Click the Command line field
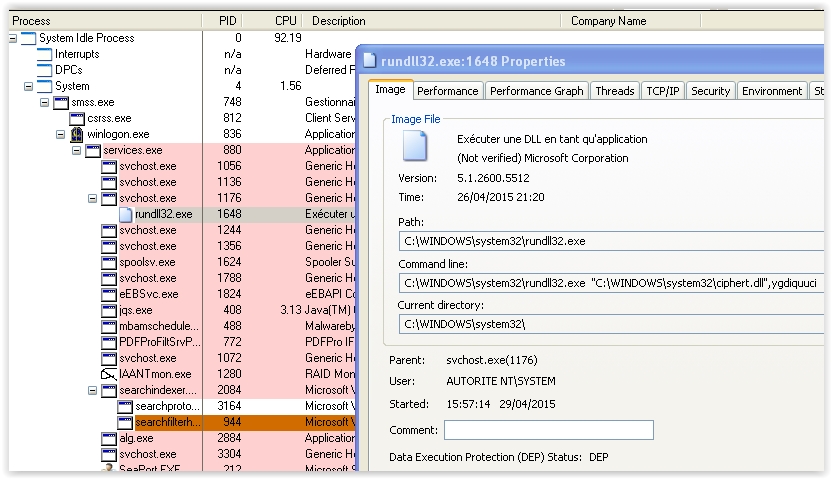Screen dimensions: 832x479 click(x=612, y=283)
